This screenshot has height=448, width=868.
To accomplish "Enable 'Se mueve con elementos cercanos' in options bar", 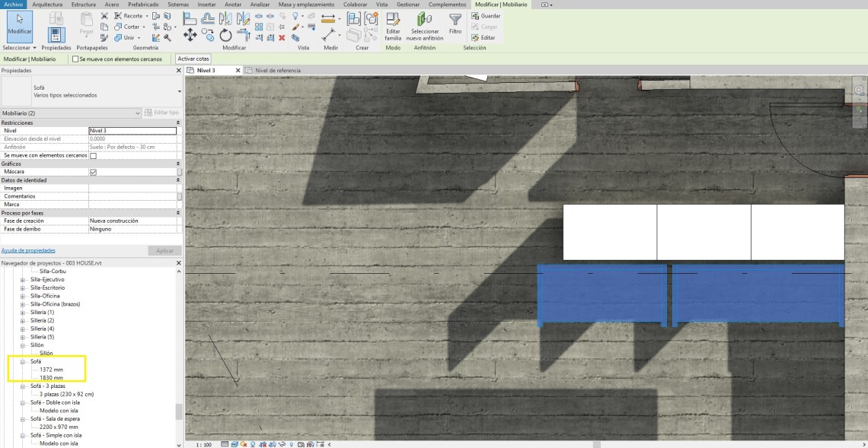I will tap(75, 59).
